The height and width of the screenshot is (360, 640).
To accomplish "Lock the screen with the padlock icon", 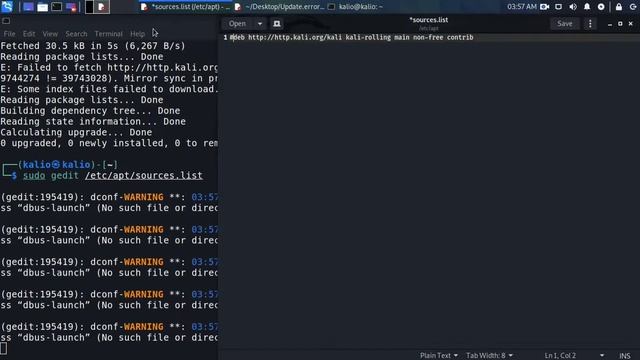I will pos(619,7).
